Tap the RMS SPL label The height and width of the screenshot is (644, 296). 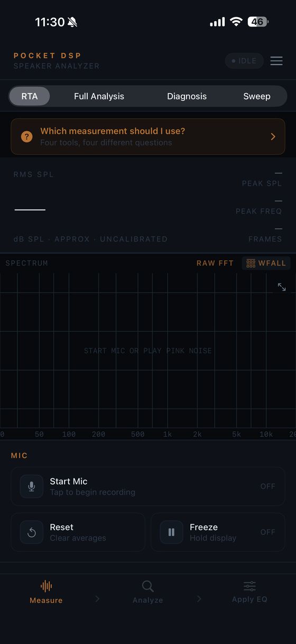pos(34,175)
